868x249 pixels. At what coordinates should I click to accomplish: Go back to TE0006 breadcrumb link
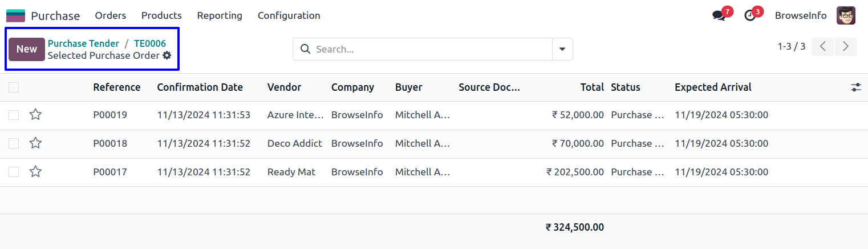150,43
